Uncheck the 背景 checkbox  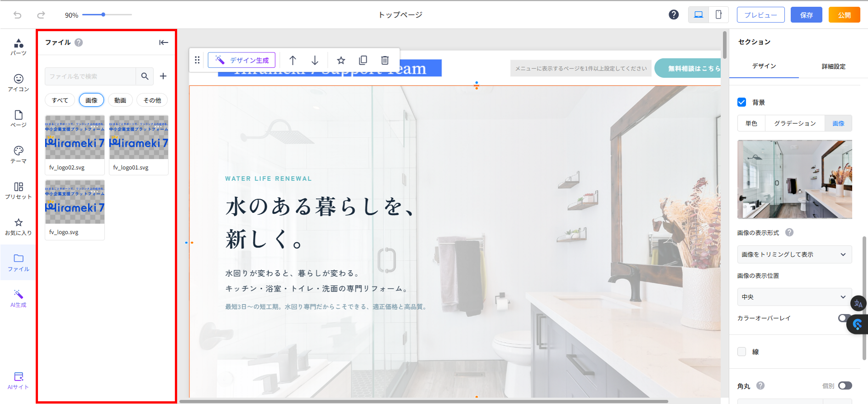742,102
